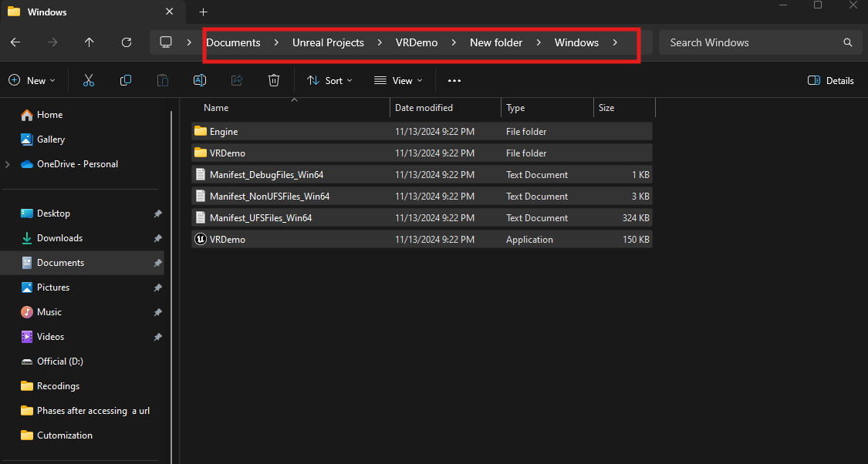Click Unreal Projects in the breadcrumb path
868x464 pixels.
coord(328,42)
